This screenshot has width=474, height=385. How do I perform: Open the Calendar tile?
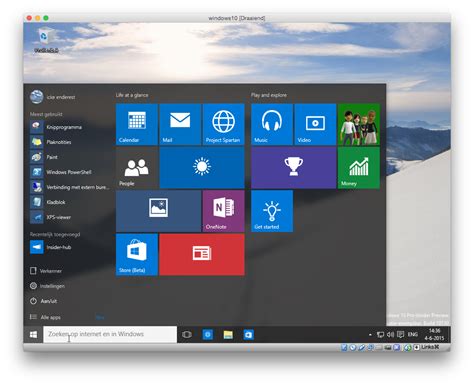(137, 124)
